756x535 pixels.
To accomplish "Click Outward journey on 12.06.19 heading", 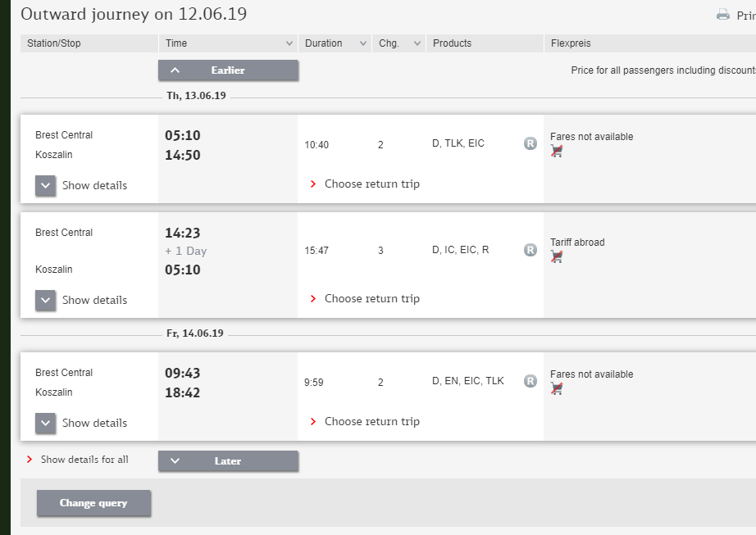I will 134,14.
